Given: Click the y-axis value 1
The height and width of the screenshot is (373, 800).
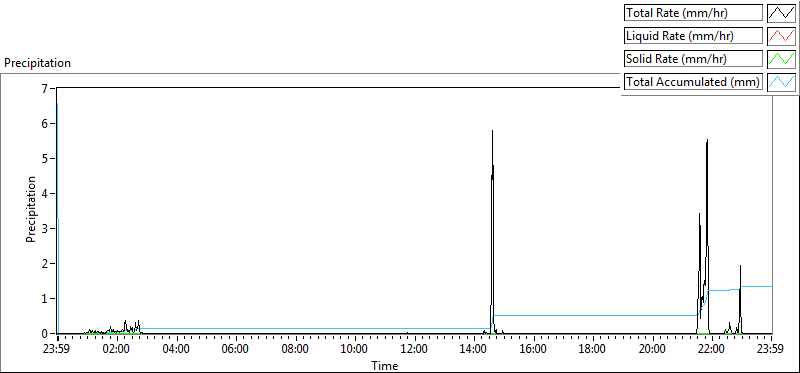Looking at the screenshot, I should click(x=44, y=299).
